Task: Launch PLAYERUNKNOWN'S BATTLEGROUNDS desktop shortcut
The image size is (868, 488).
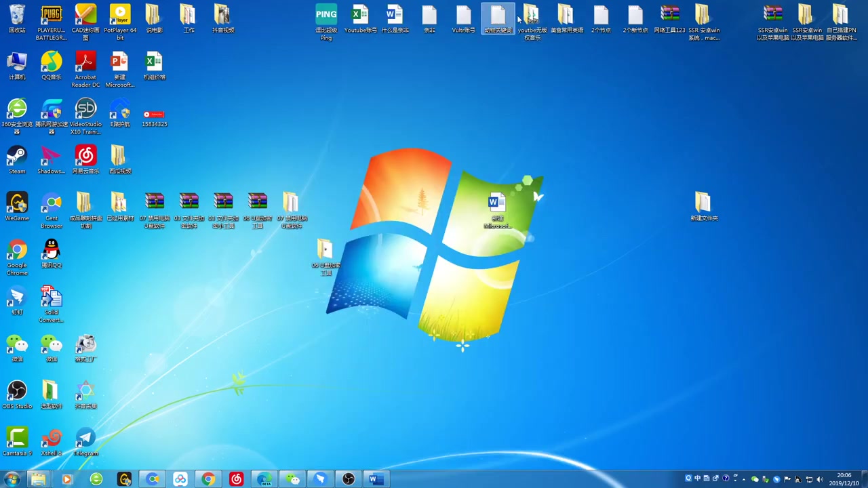Action: click(52, 22)
